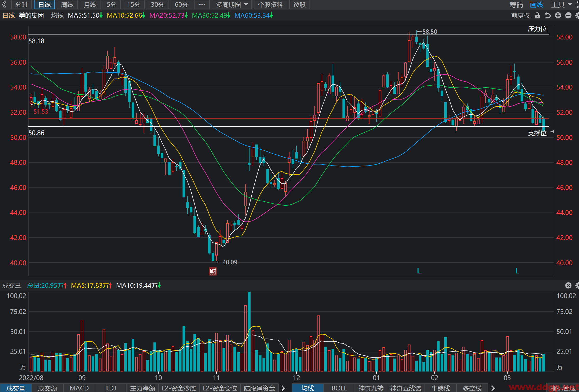
Task: Select 神奇五线谱 indicator tab
Action: coord(406,388)
